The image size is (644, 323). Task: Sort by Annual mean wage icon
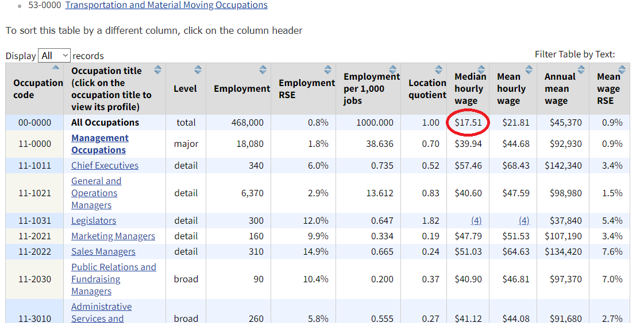581,70
